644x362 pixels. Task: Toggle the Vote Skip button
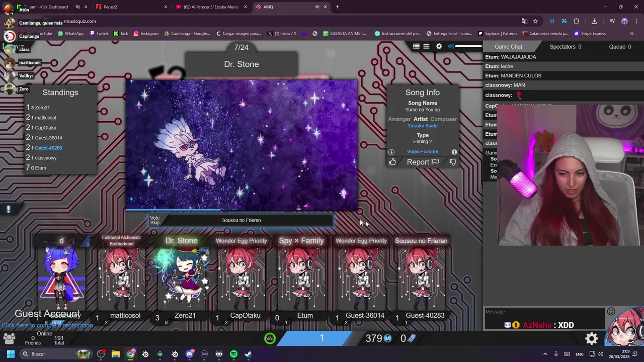tap(155, 220)
